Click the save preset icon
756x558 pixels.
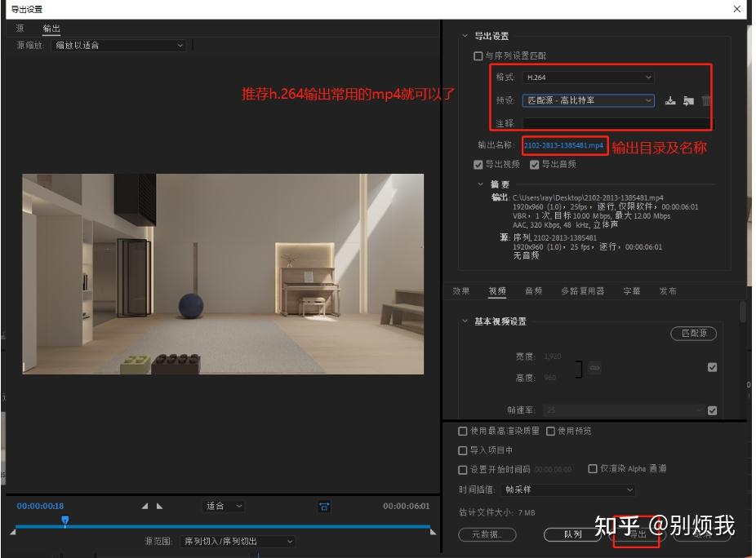click(x=670, y=100)
